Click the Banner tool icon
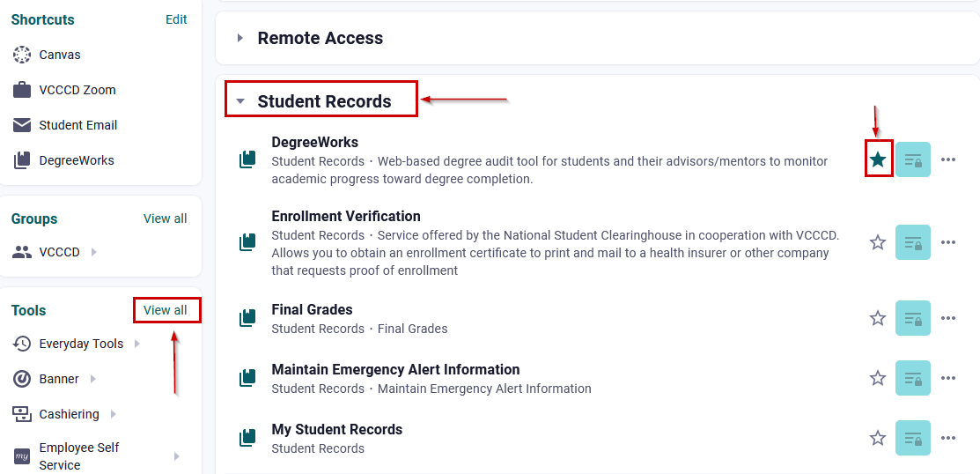The width and height of the screenshot is (980, 474). coord(22,379)
